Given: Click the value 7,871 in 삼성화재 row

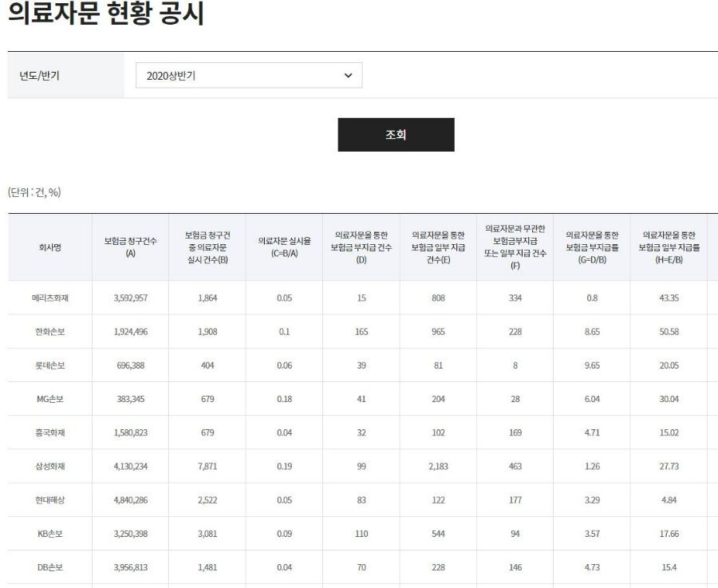Looking at the screenshot, I should pos(207,466).
